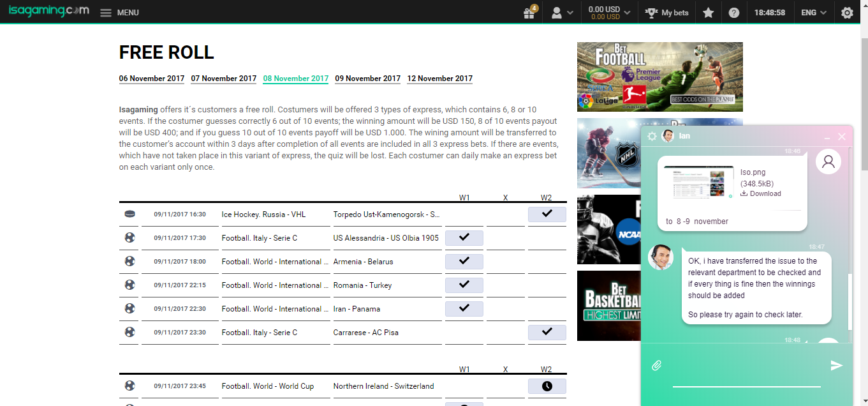This screenshot has height=406, width=868.
Task: Open the gift bonuses icon
Action: (x=529, y=13)
